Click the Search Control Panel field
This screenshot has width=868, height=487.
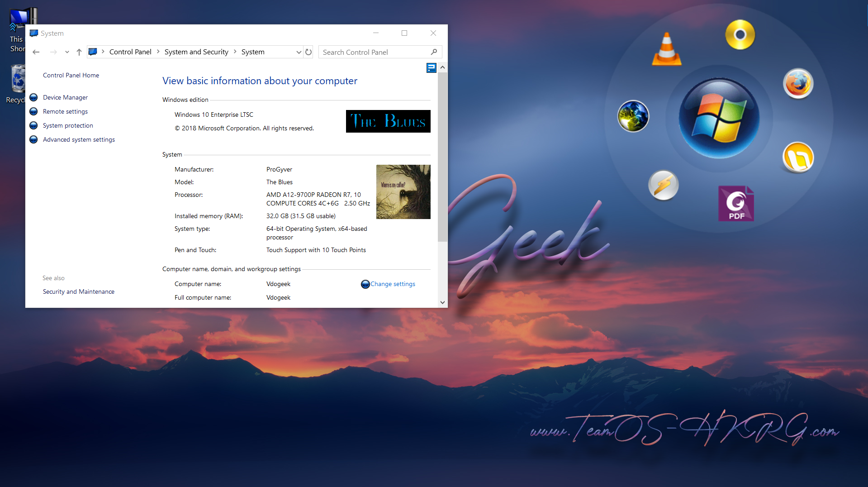(x=375, y=52)
